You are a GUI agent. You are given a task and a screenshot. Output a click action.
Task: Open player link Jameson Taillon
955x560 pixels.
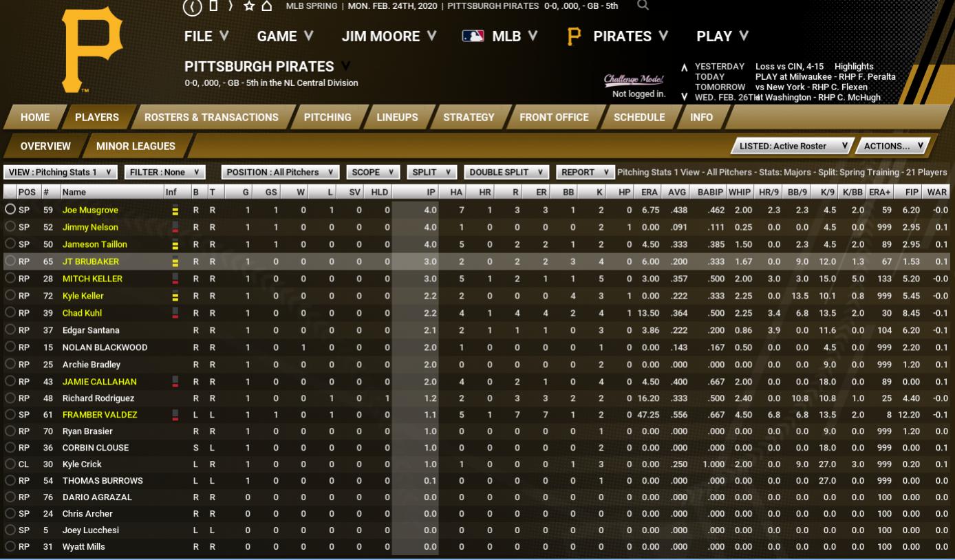[x=94, y=244]
